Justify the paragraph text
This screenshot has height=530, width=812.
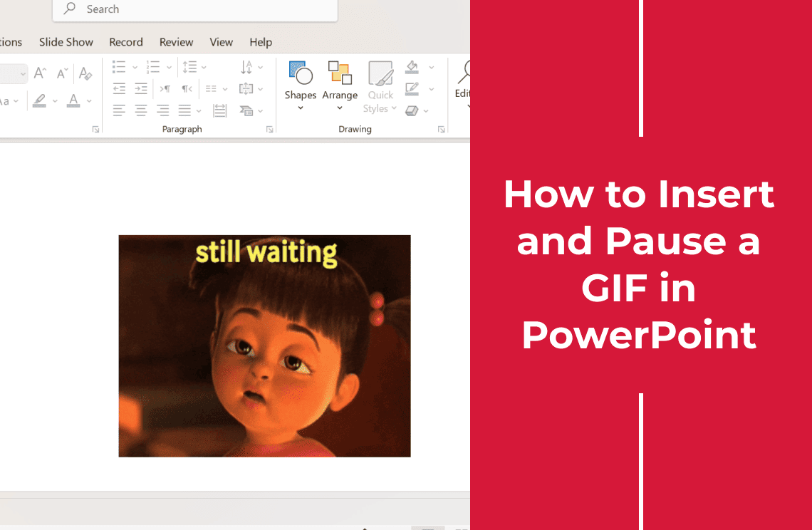coord(185,110)
